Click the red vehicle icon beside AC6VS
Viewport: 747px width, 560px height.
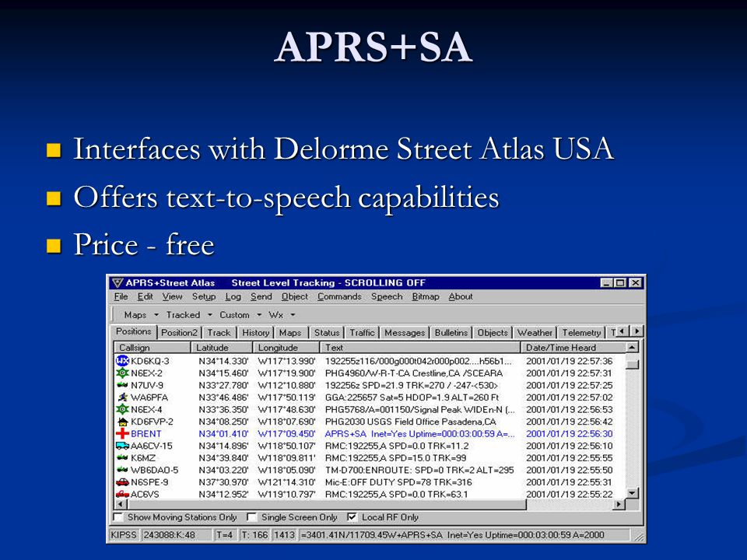click(x=122, y=494)
